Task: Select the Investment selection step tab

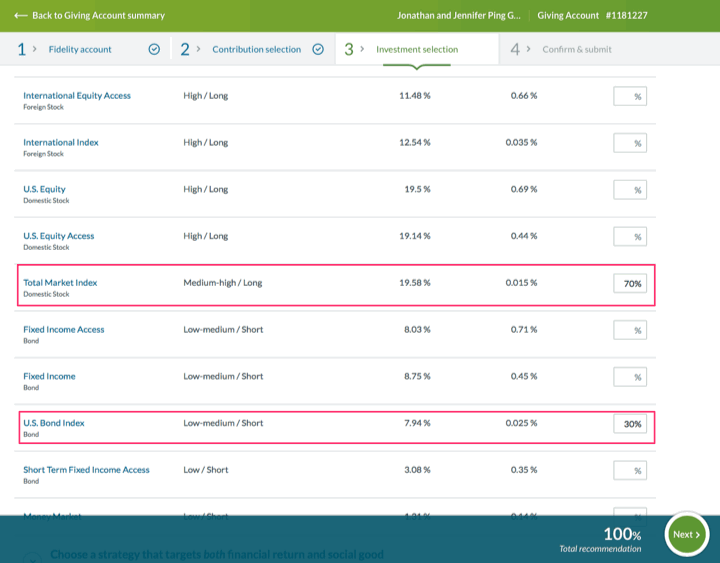Action: (416, 49)
